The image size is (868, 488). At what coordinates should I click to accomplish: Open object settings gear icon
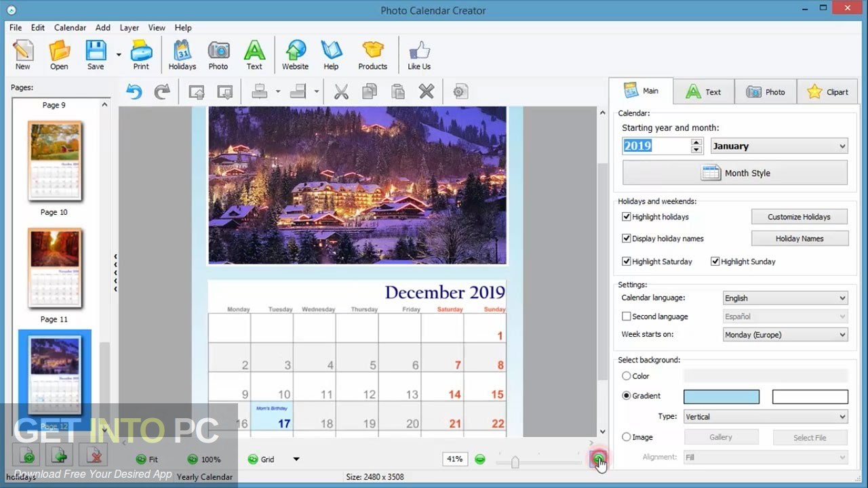pos(460,91)
